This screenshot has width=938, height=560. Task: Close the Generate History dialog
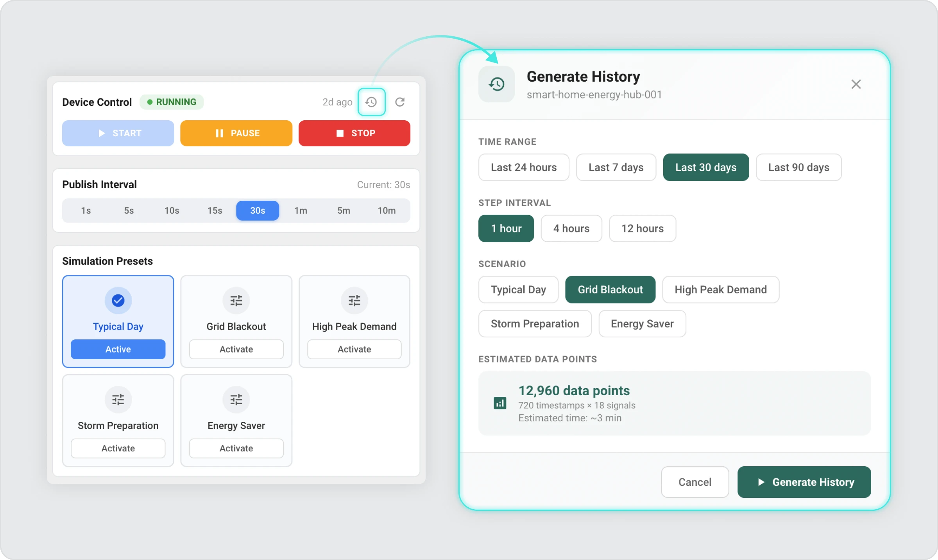pos(856,84)
